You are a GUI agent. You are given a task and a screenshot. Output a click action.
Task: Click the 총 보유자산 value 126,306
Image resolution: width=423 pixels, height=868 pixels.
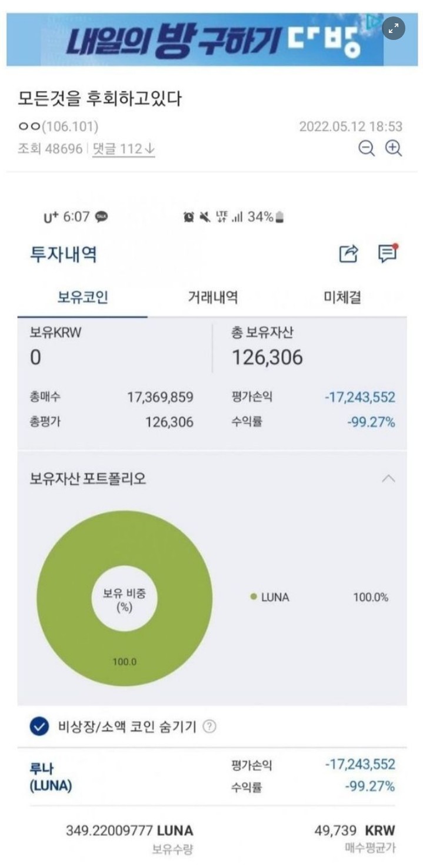267,357
